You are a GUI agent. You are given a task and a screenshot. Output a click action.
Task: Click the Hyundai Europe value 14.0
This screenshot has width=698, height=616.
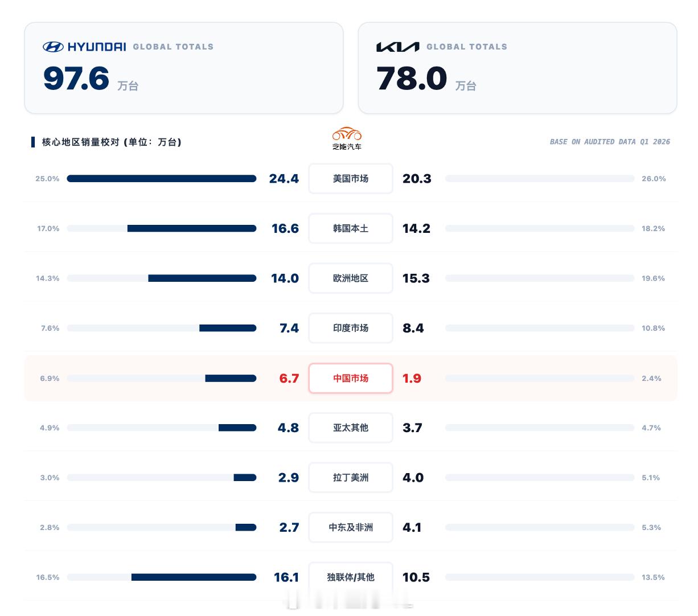coord(285,278)
